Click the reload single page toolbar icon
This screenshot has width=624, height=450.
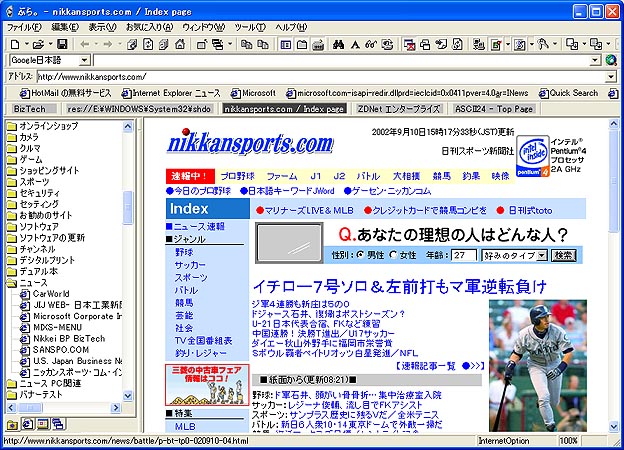[x=148, y=45]
